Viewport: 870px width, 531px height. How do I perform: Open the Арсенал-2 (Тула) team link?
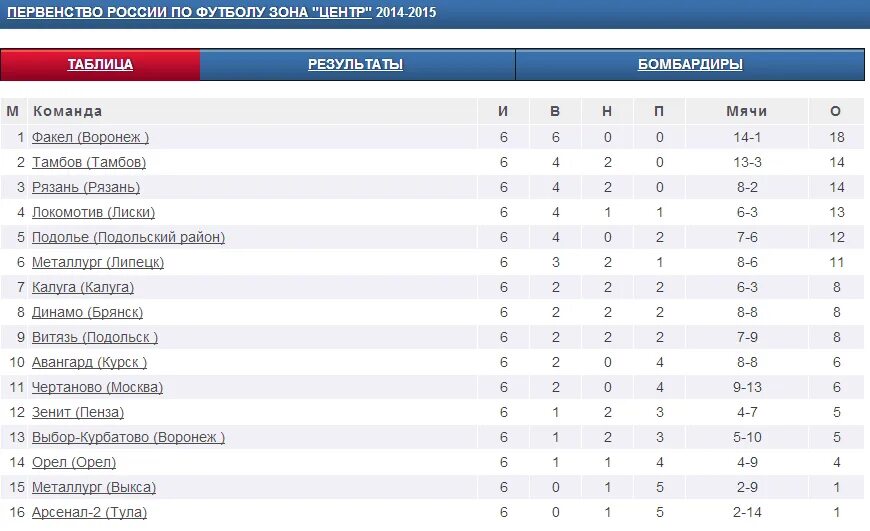pyautogui.click(x=89, y=512)
